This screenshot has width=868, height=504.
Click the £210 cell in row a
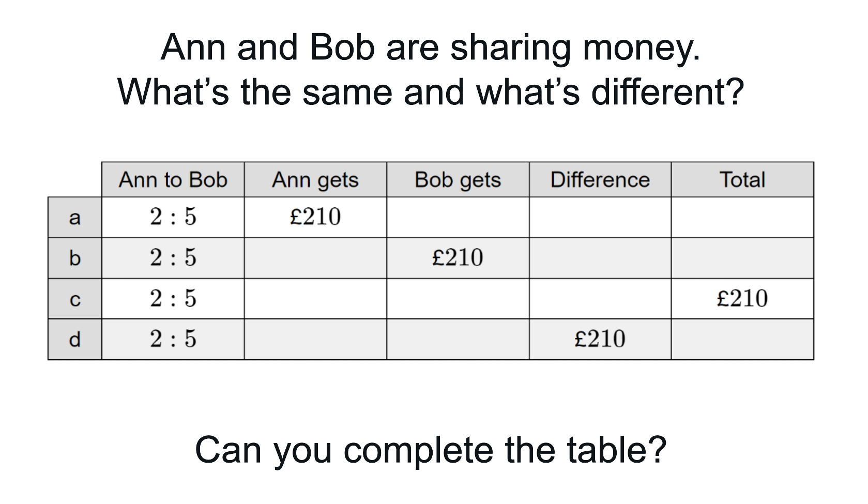[315, 217]
